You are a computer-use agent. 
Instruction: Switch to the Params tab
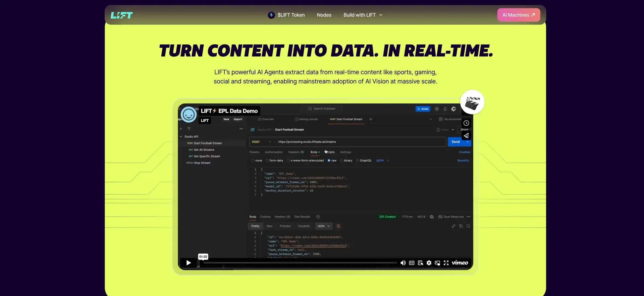point(255,152)
